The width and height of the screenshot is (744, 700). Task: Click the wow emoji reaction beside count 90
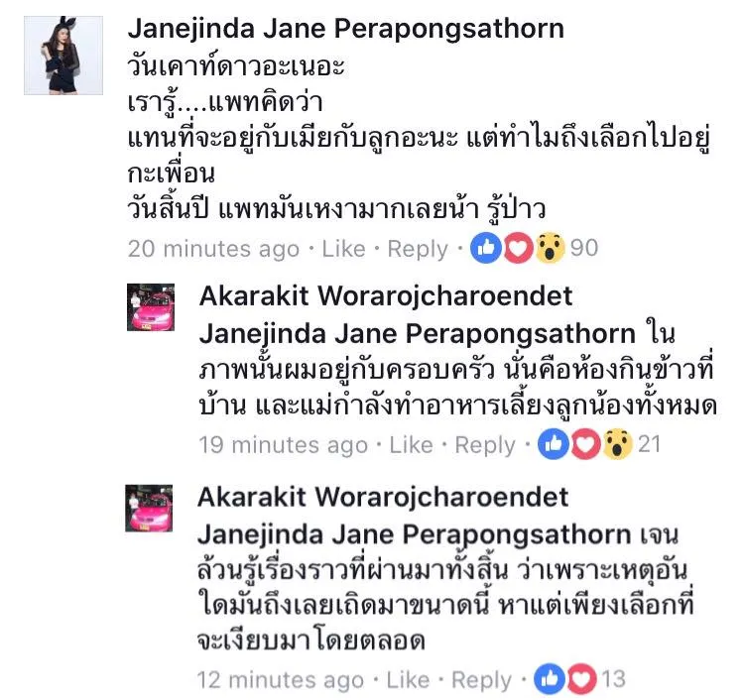550,248
